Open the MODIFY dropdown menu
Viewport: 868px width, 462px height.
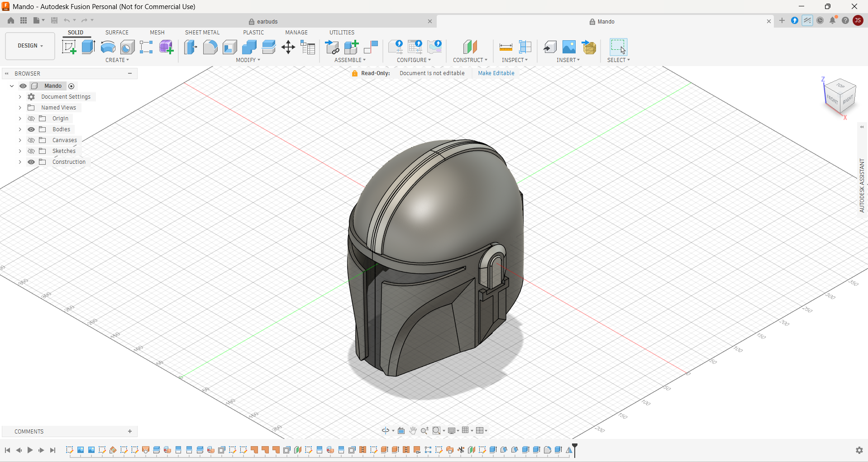248,60
